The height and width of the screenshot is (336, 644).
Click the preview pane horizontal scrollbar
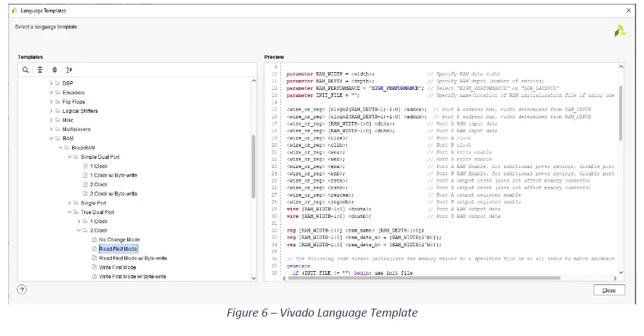click(x=424, y=278)
